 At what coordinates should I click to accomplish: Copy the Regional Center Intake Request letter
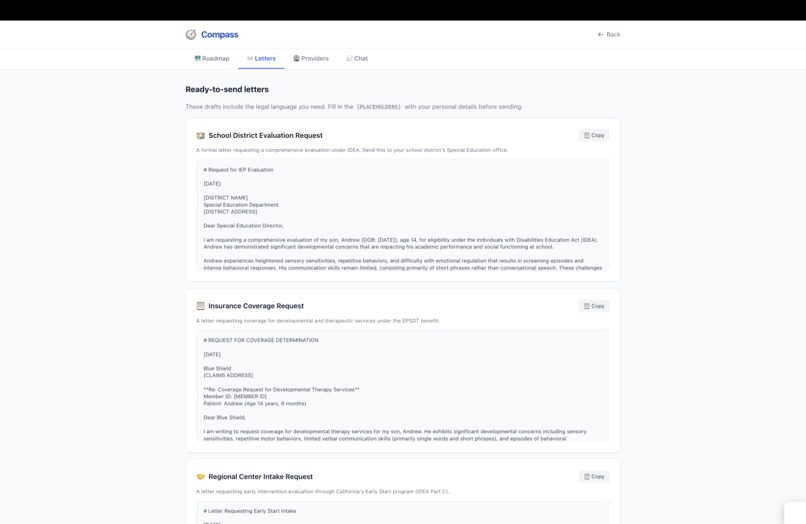click(x=594, y=477)
